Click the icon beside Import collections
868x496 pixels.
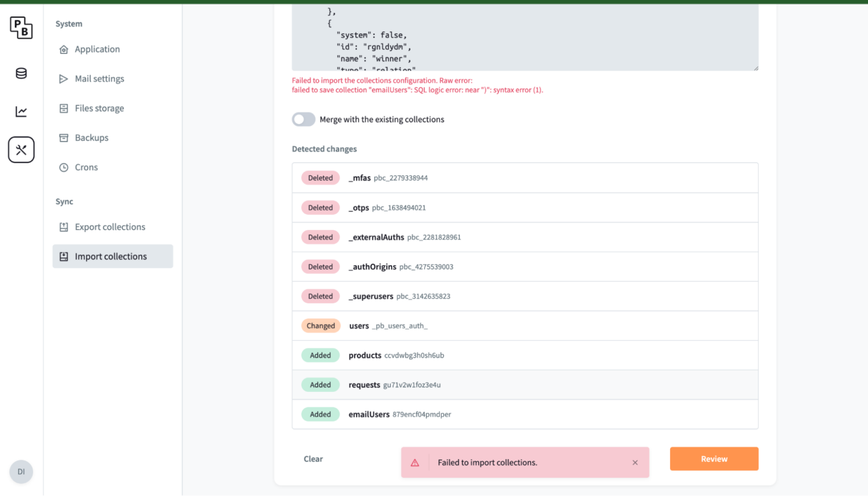pos(64,257)
